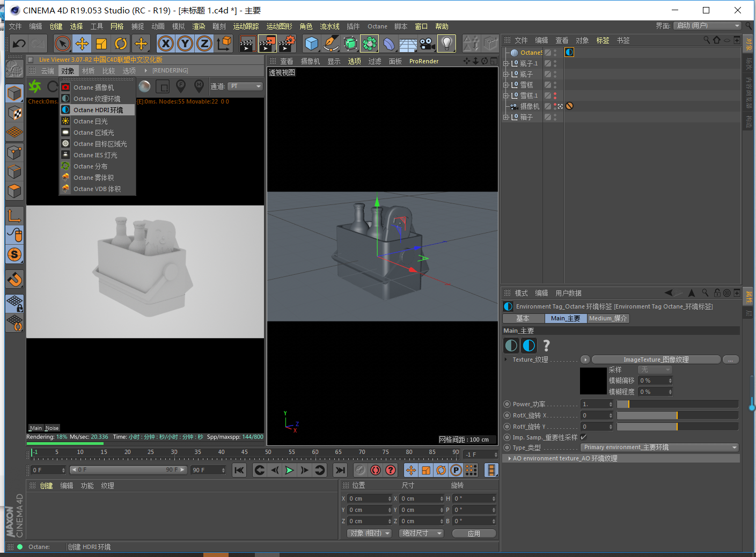This screenshot has height=557, width=756.
Task: Click the texture browse ellipsis button
Action: (x=731, y=360)
